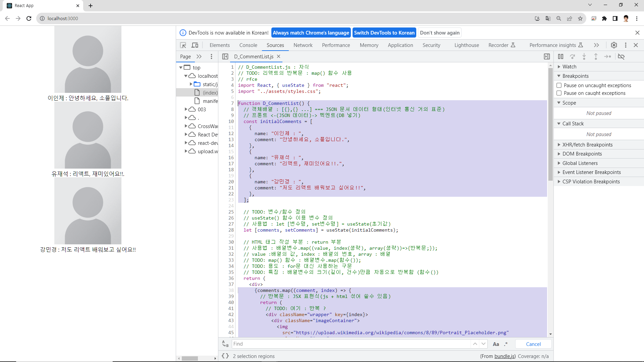Open the Network tab
Viewport: 644px width, 362px height.
point(303,45)
